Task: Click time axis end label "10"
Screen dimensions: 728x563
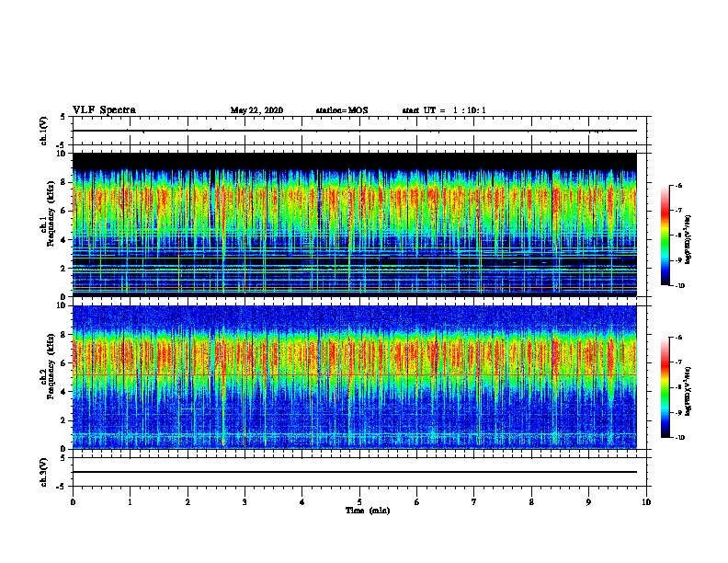Action: pos(646,502)
